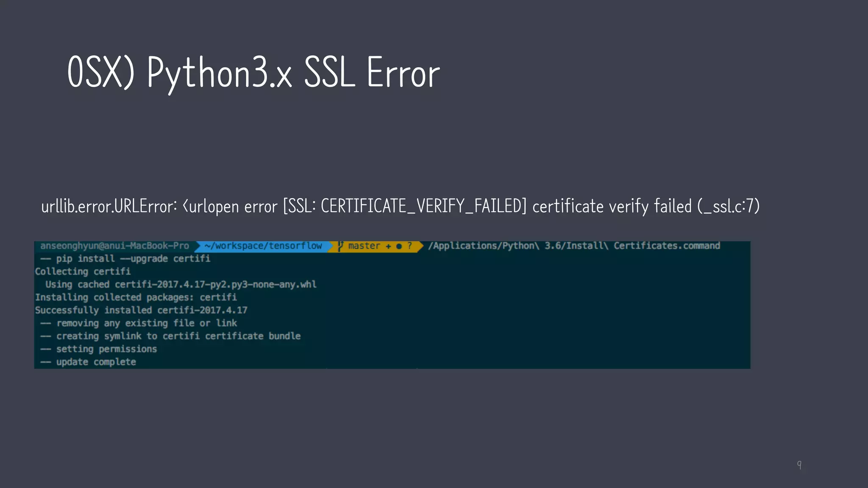The height and width of the screenshot is (488, 868).
Task: Select the ~/workspace/tensorflow path segment
Action: pos(263,246)
